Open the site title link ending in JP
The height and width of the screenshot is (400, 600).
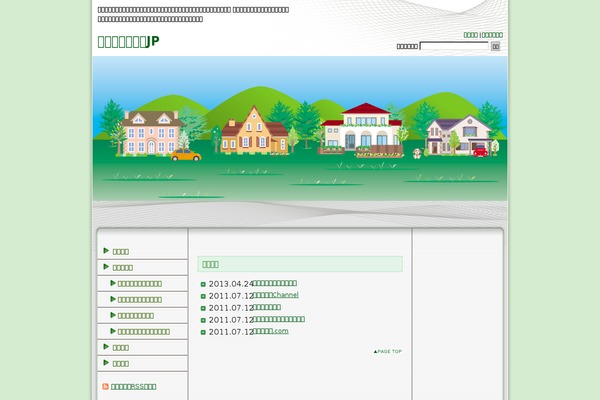[x=128, y=41]
